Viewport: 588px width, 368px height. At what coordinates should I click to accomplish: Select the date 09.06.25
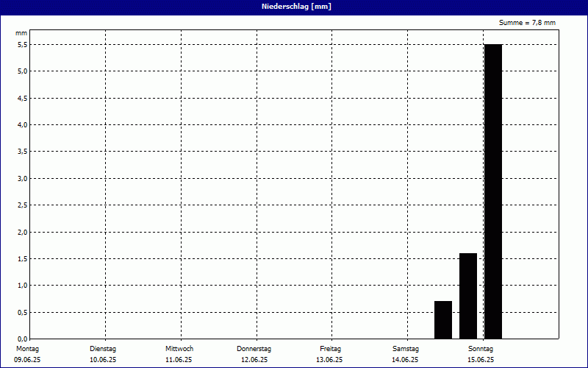[27, 360]
